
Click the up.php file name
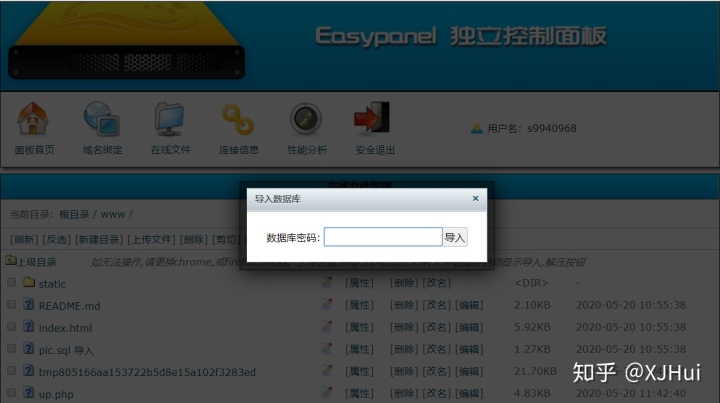pos(56,394)
